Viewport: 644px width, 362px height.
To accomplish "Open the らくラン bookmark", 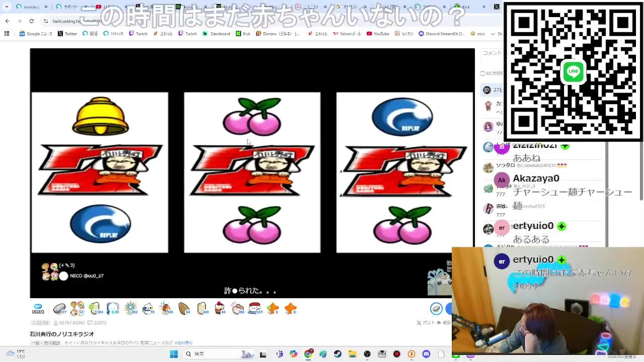I will (404, 34).
